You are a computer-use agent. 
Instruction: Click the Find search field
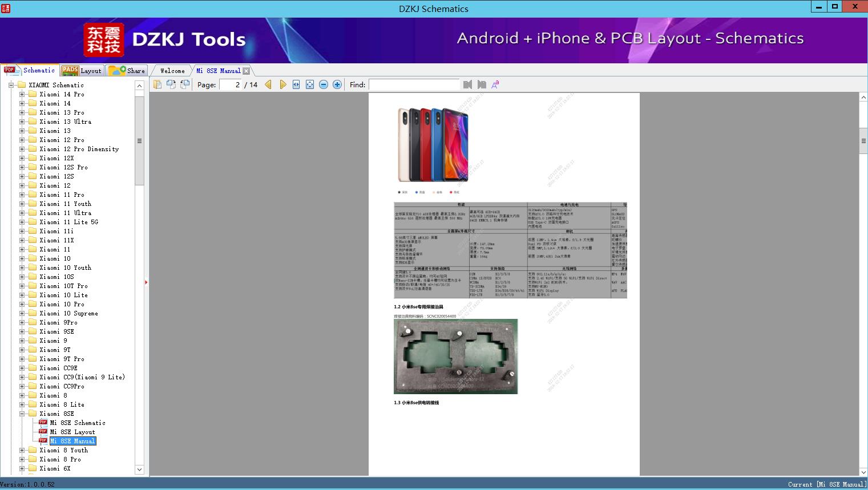(414, 84)
